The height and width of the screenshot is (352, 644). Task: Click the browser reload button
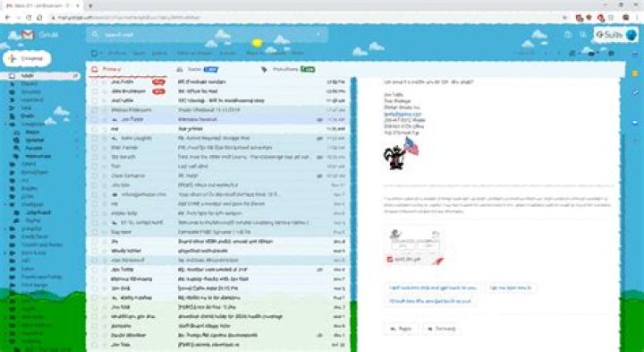click(x=29, y=18)
